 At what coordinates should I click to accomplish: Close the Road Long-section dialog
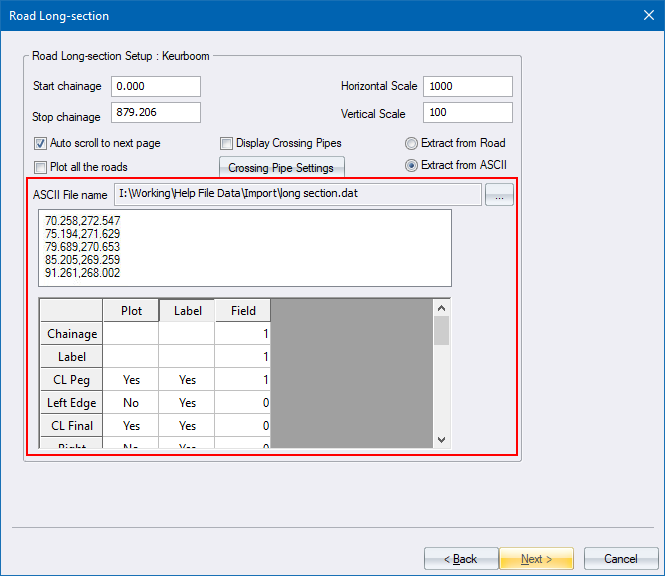[x=643, y=16]
